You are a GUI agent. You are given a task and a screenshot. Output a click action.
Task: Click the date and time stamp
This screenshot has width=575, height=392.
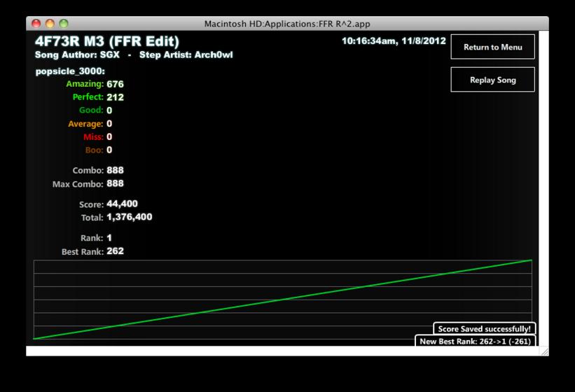[x=394, y=41]
